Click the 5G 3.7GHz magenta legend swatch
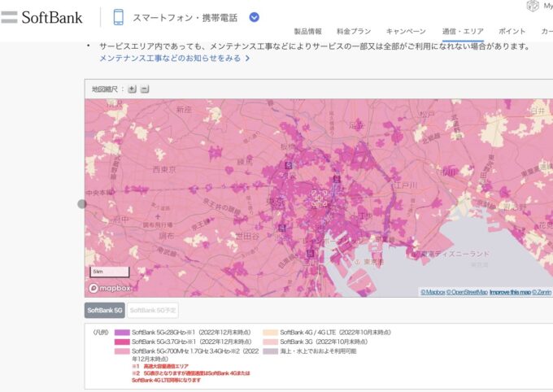Screen dimensions: 553x392 click(x=122, y=342)
